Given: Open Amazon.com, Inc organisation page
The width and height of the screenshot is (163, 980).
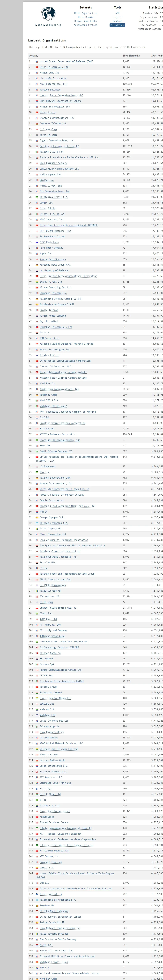Looking at the screenshot, I should pyautogui.click(x=49, y=73).
